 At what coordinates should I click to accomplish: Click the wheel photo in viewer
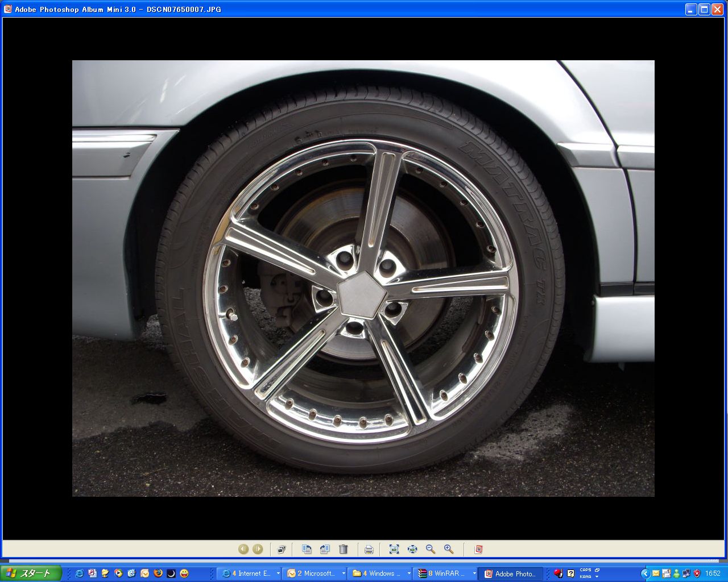click(x=363, y=278)
